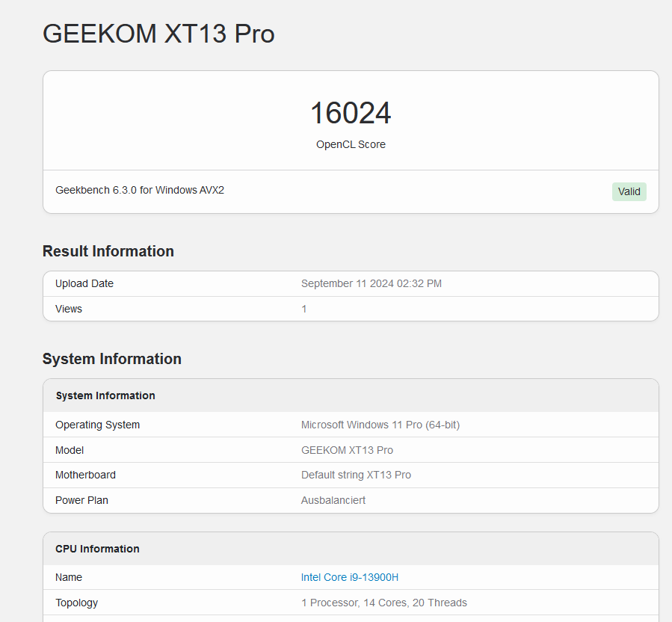Click the Model row label
This screenshot has width=672, height=622.
tap(70, 450)
